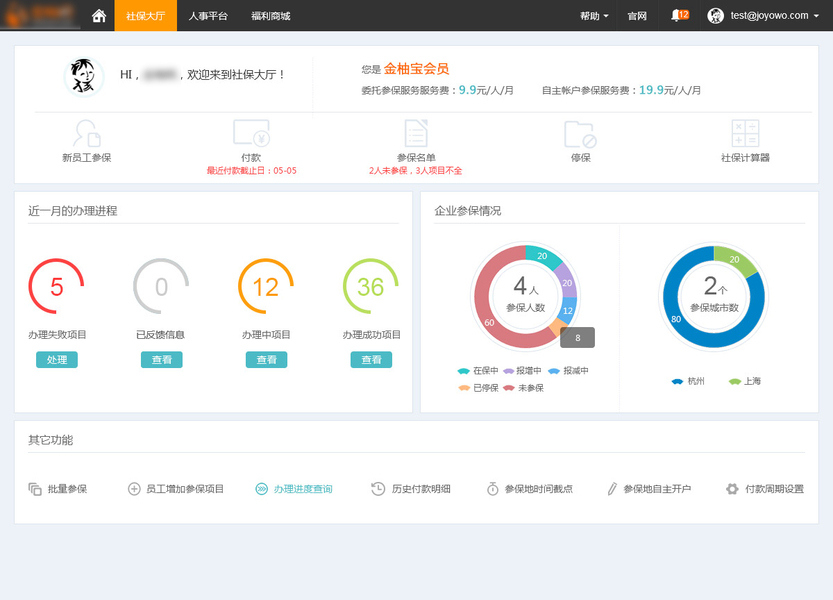Click 查看 button under 办理中项目
The image size is (833, 600).
click(266, 360)
